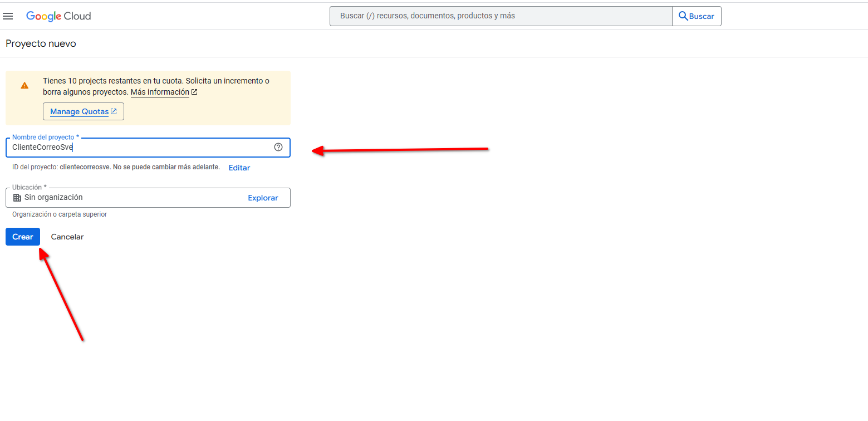Viewport: 868px width, 421px height.
Task: Click the Google Cloud logo
Action: [58, 16]
